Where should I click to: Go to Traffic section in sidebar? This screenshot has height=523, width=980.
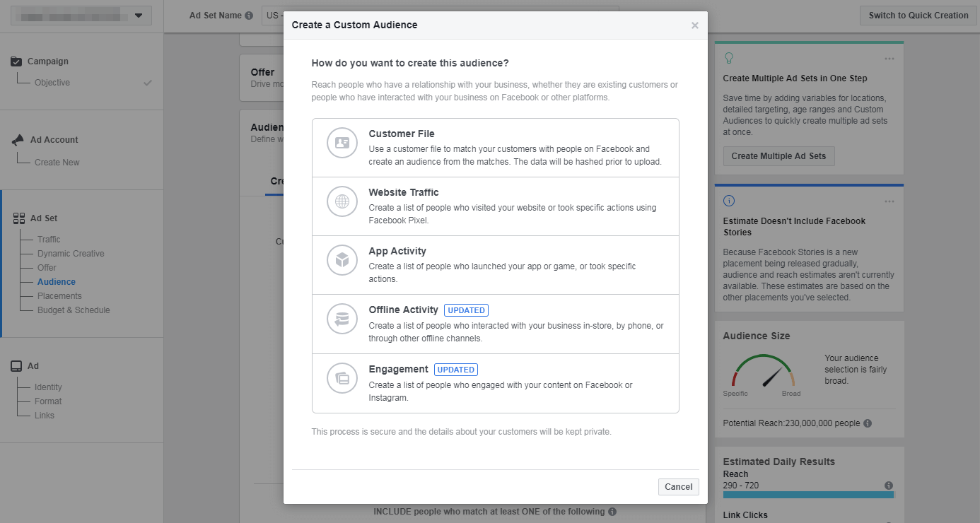[49, 240]
